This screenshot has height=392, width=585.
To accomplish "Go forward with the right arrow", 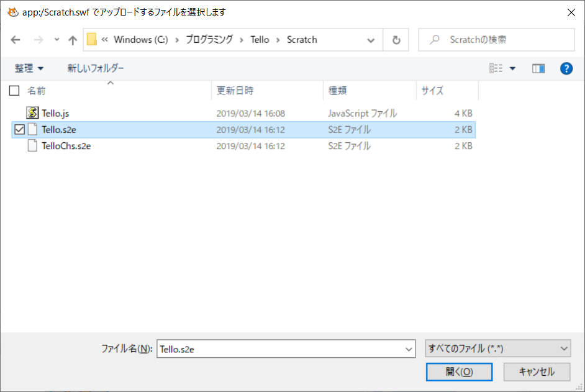I will (x=39, y=40).
